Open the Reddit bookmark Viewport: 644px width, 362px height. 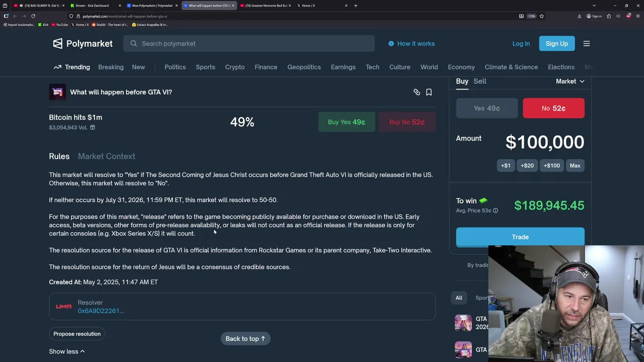pos(110,25)
